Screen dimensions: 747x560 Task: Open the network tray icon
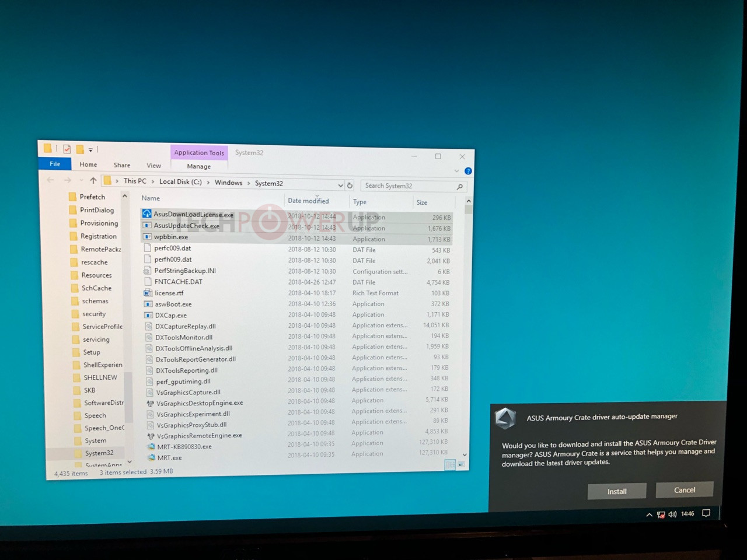click(x=661, y=514)
